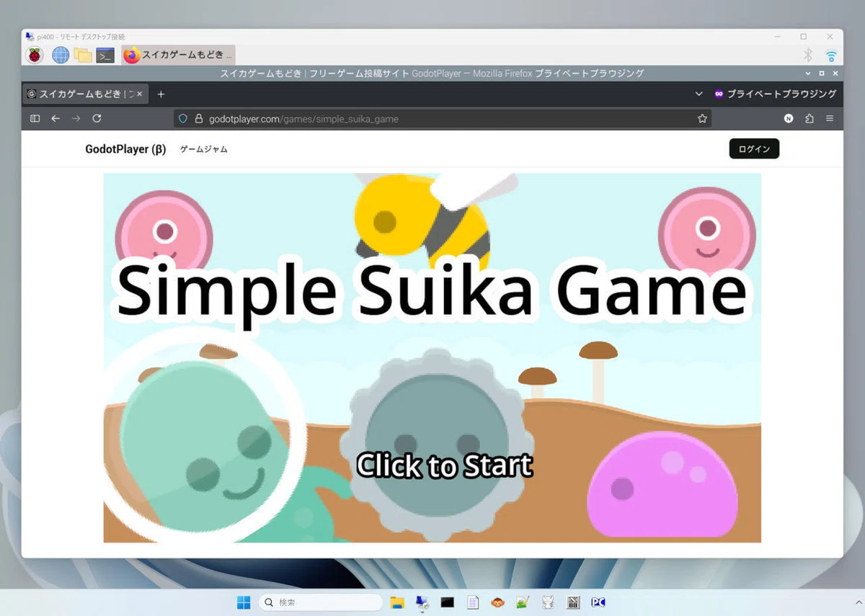Go forward with the forward arrow

point(76,119)
